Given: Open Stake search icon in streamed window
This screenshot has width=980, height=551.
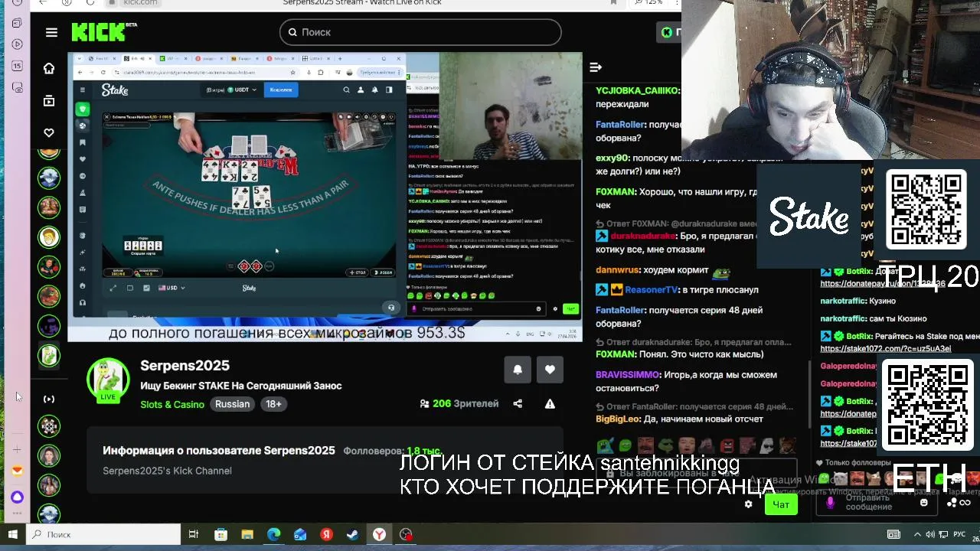Looking at the screenshot, I should coord(346,90).
